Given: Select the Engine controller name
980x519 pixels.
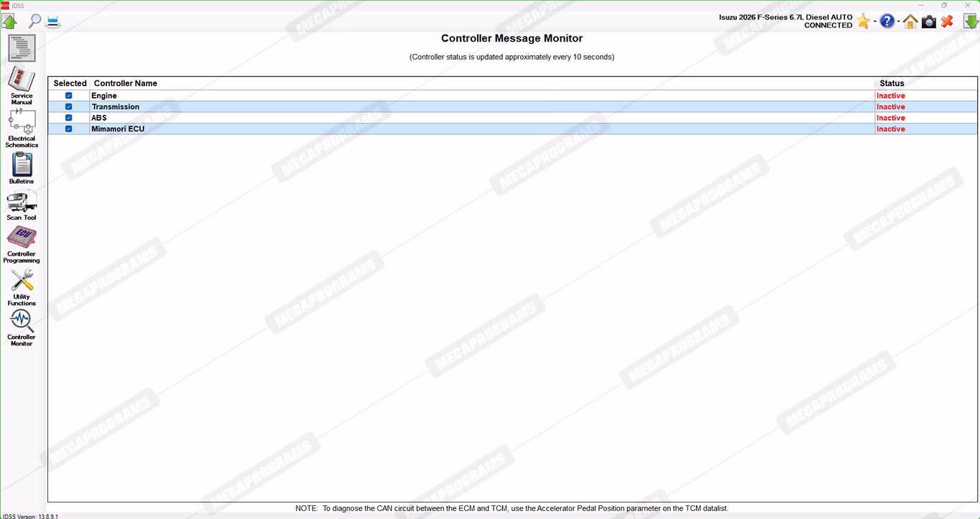Looking at the screenshot, I should [104, 95].
